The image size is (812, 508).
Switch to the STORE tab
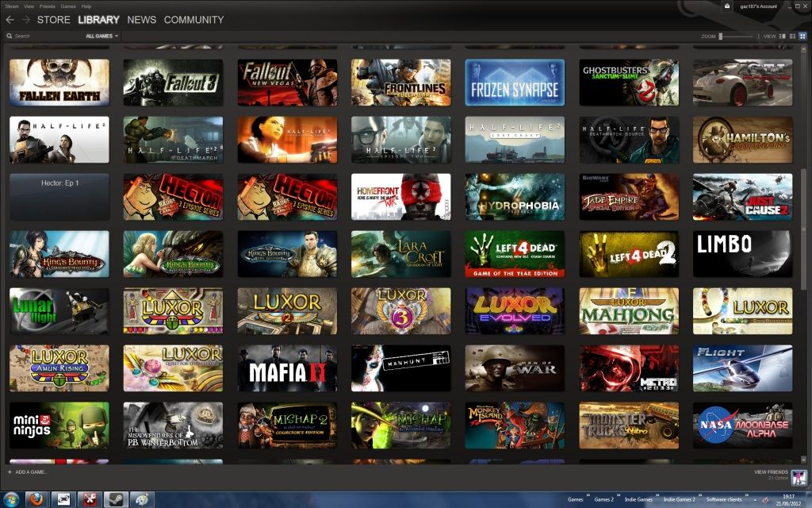53,20
